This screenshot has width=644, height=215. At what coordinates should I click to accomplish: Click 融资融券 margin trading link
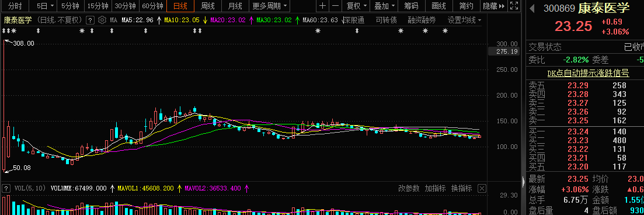(x=422, y=20)
